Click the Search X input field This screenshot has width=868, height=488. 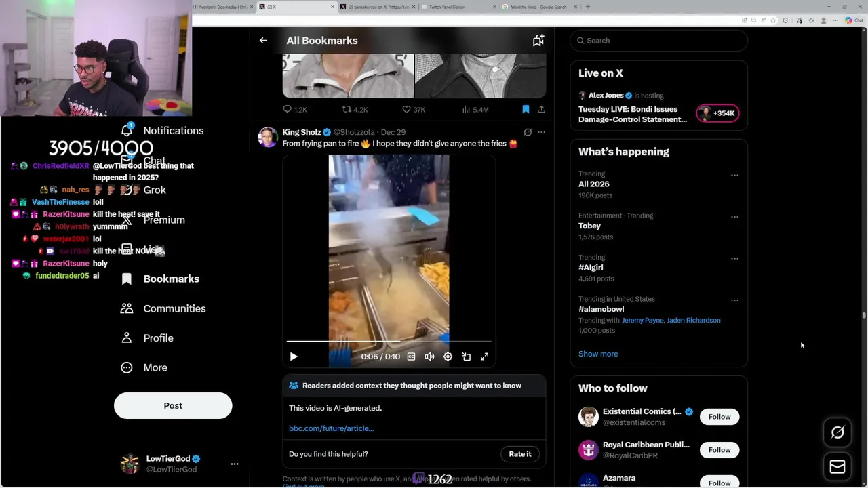tap(658, 41)
